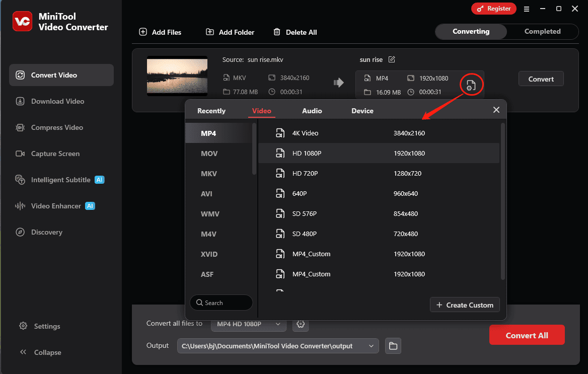Click the gear icon beside MP4 HD 1080P

(301, 324)
